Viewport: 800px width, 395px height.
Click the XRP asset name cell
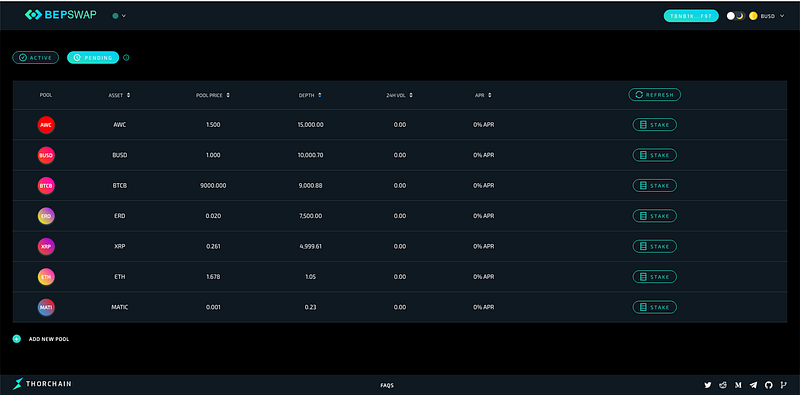[119, 246]
